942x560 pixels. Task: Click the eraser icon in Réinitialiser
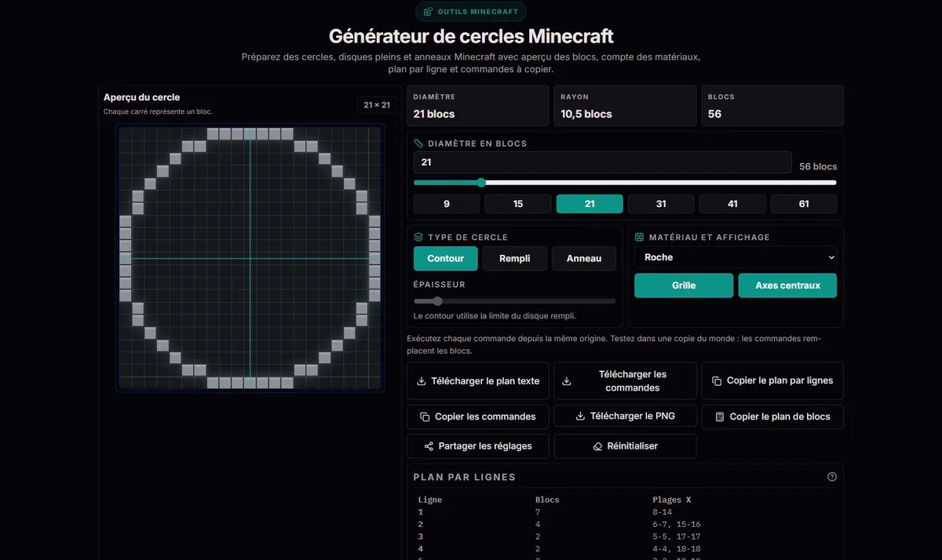[x=597, y=446]
